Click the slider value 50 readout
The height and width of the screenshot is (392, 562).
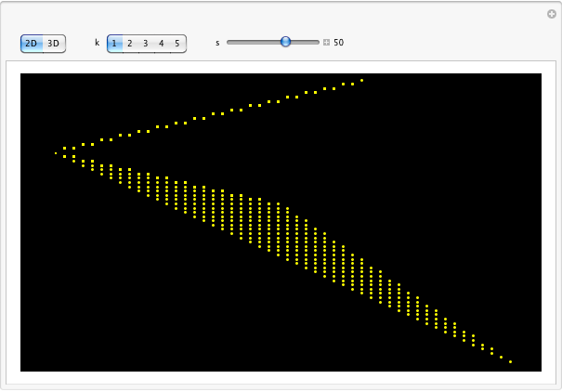[x=339, y=43]
